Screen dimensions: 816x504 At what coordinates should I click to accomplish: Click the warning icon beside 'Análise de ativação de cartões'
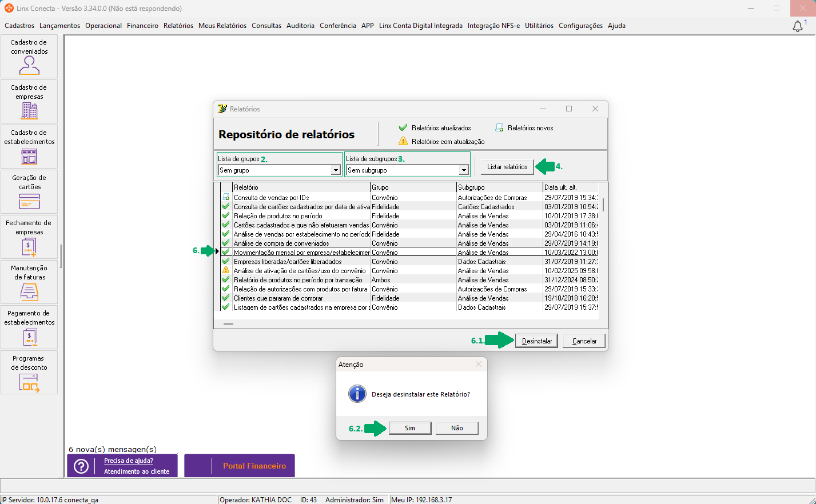click(x=226, y=270)
